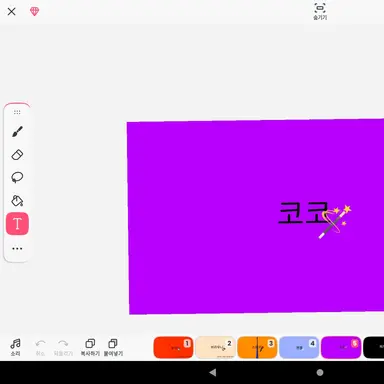Select the Eraser tool

click(17, 155)
